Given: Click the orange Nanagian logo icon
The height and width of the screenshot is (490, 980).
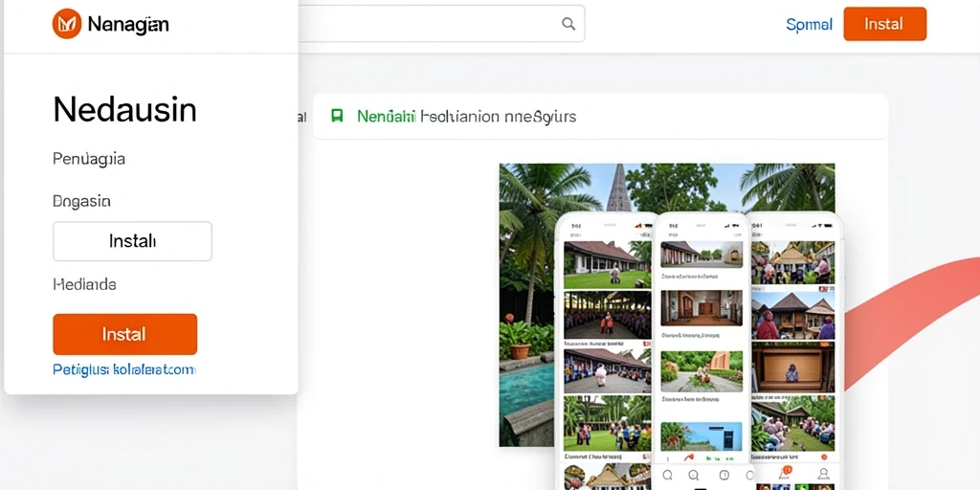Looking at the screenshot, I should tap(67, 24).
